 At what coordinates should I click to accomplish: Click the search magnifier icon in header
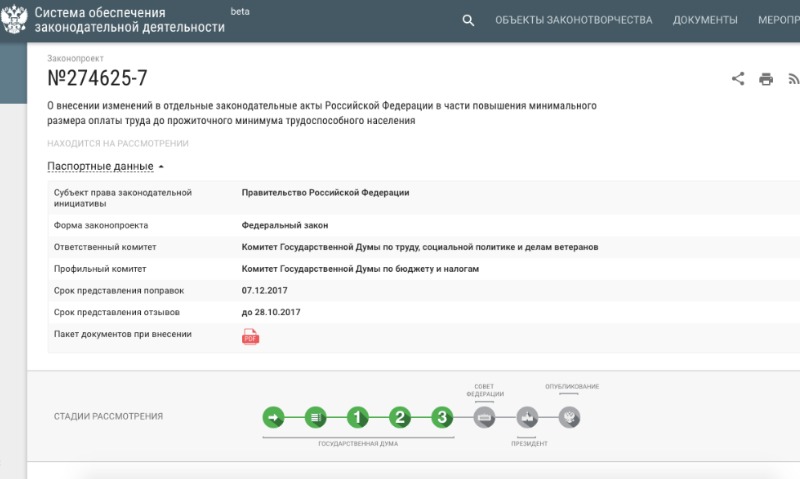click(468, 20)
